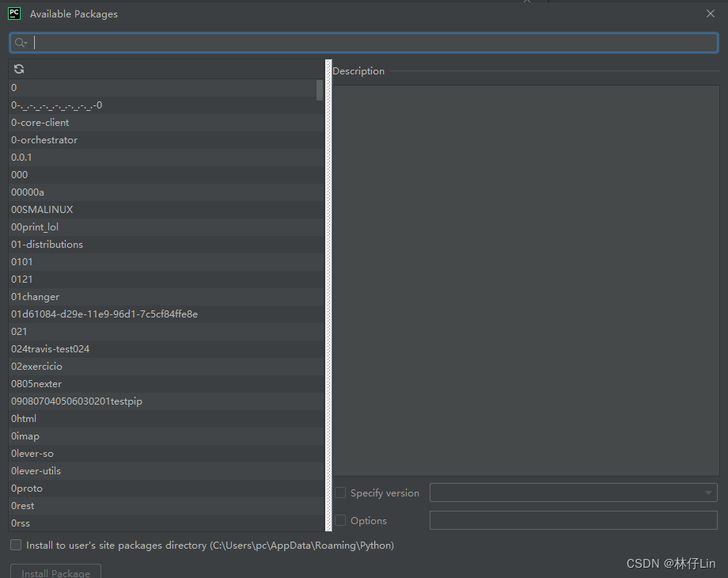
Task: Select the 0proto package
Action: tap(166, 489)
